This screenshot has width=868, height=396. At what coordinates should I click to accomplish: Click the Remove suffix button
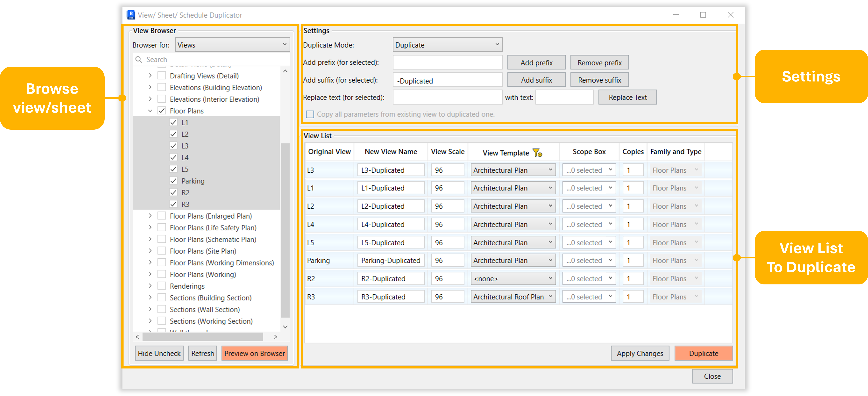click(x=599, y=80)
